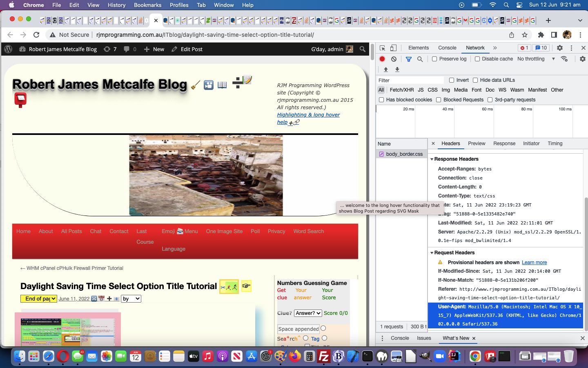Open Chrome extensions puzzle icon
Image resolution: width=588 pixels, height=368 pixels.
pyautogui.click(x=541, y=35)
